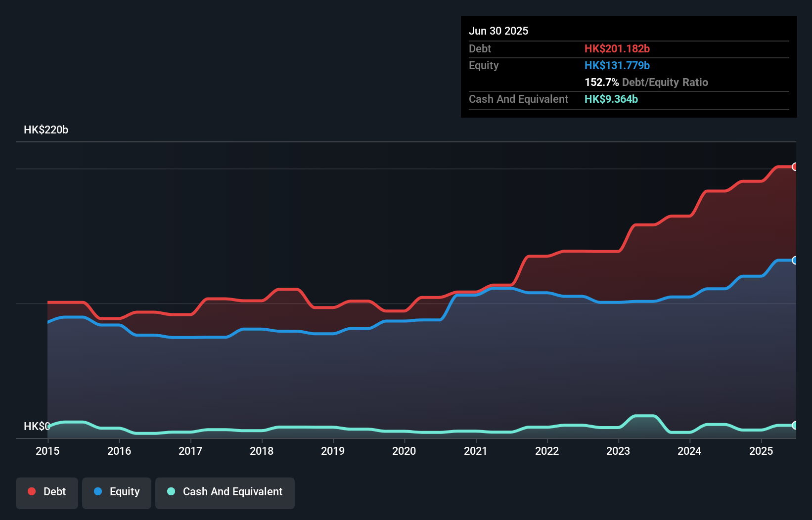The width and height of the screenshot is (812, 520).
Task: Select the red Debt endpoint marker
Action: pos(795,168)
